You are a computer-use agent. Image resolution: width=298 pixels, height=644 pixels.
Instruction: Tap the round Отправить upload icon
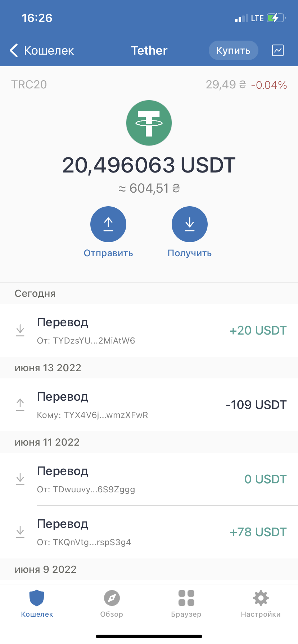[108, 224]
